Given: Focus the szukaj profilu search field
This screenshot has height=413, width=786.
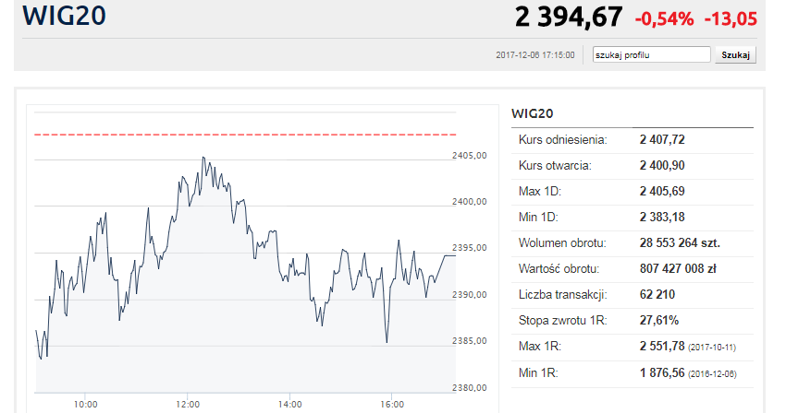Looking at the screenshot, I should 651,55.
